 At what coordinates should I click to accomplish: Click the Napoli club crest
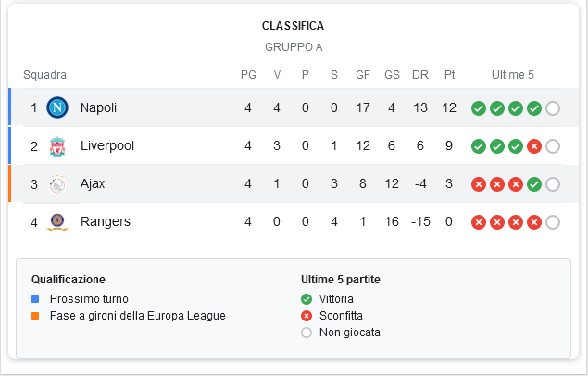(57, 107)
